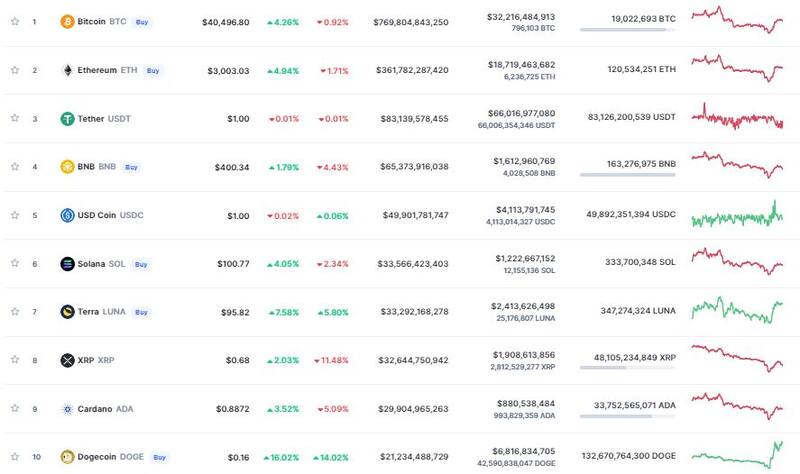Click Solana's 24h volume amount
Screen dimensions: 800x474
[523, 258]
